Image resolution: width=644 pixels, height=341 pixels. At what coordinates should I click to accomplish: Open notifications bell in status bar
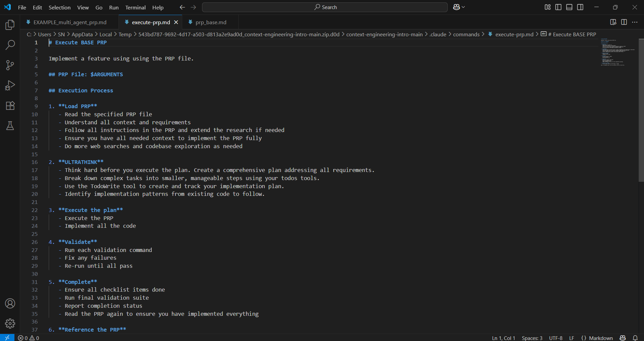coord(635,338)
